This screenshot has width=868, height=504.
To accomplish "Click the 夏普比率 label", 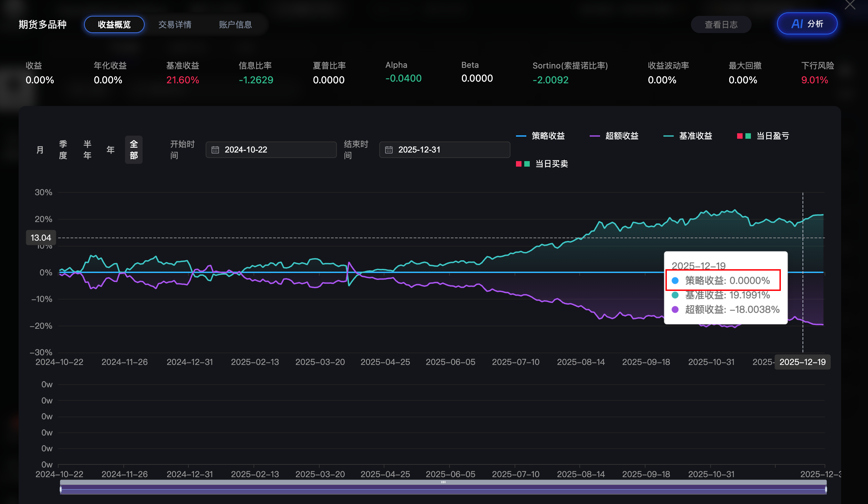I will (x=329, y=65).
